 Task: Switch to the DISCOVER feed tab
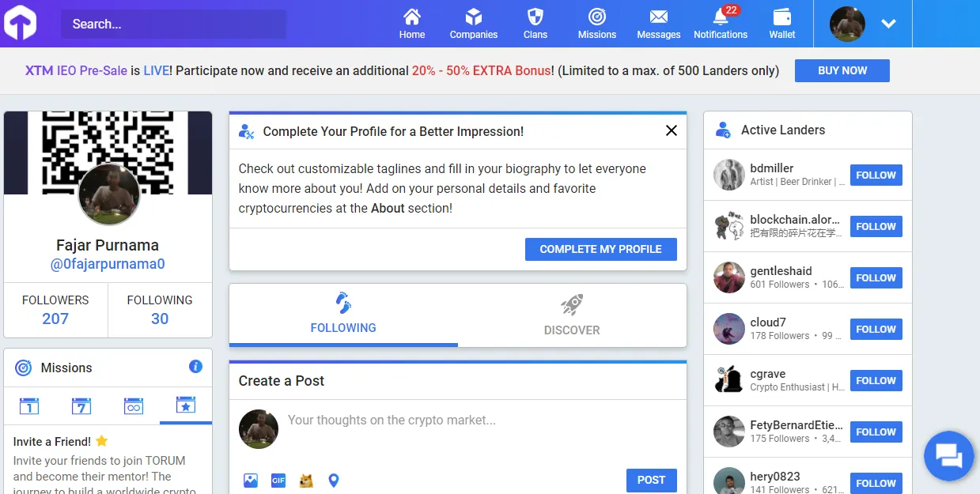point(572,314)
